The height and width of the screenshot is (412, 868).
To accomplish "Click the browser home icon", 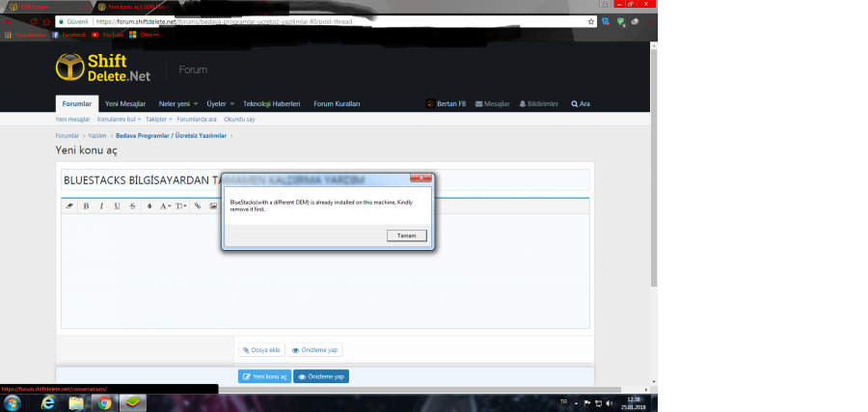I will click(46, 21).
